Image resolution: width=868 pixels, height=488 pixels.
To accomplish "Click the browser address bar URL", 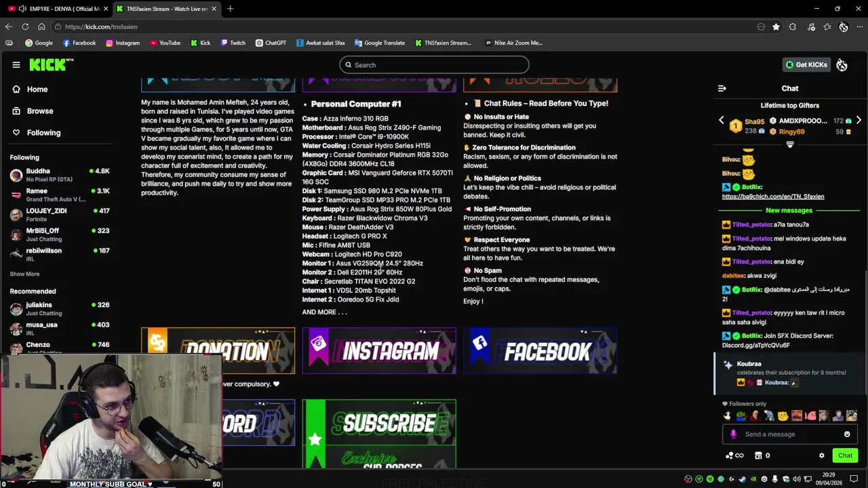I will pos(102,27).
